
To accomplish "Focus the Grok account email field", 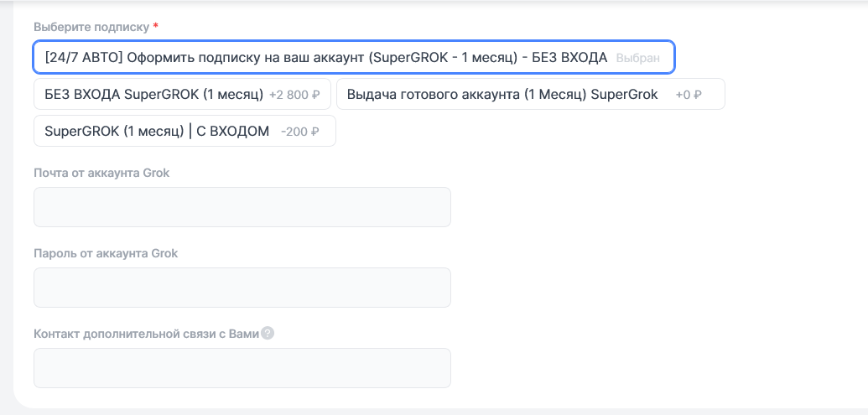I will [242, 207].
